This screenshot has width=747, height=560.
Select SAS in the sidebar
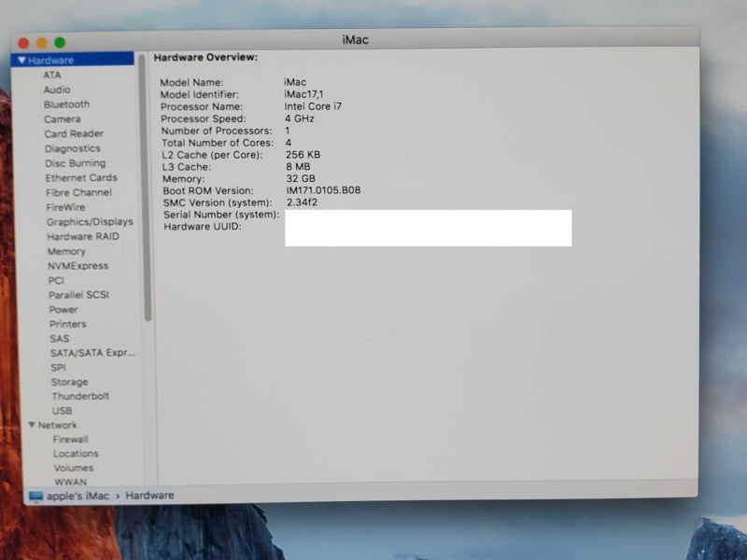click(60, 339)
